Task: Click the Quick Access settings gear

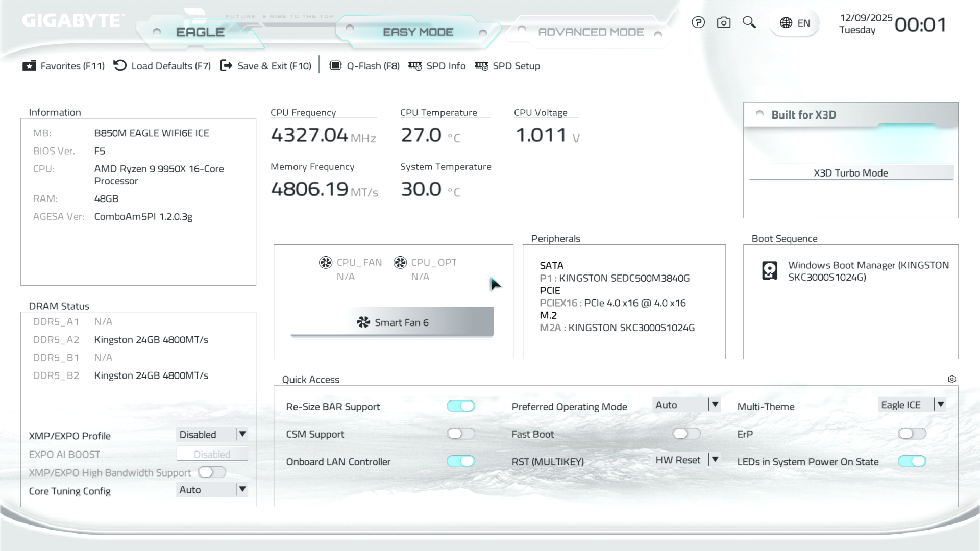Action: 952,379
